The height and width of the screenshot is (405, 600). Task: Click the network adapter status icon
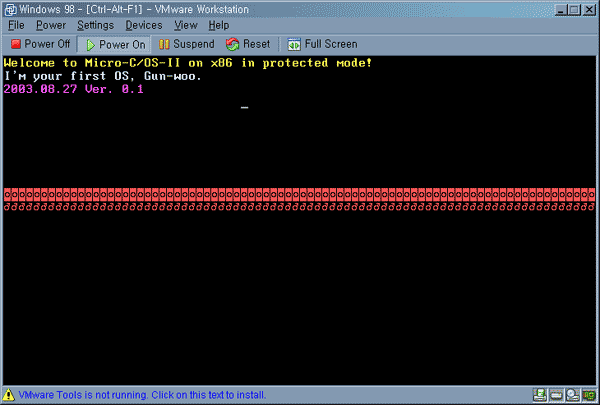[x=589, y=395]
